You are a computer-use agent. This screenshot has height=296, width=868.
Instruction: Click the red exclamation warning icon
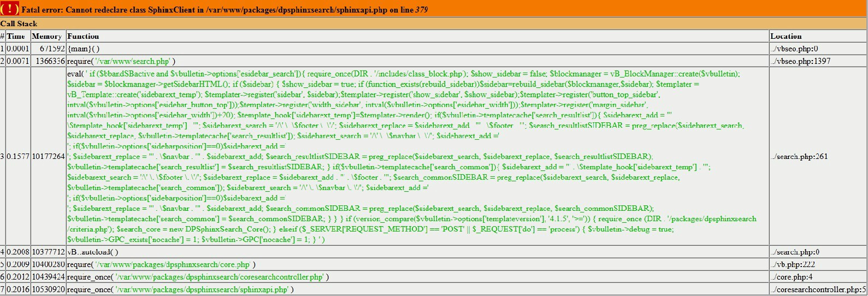10,9
